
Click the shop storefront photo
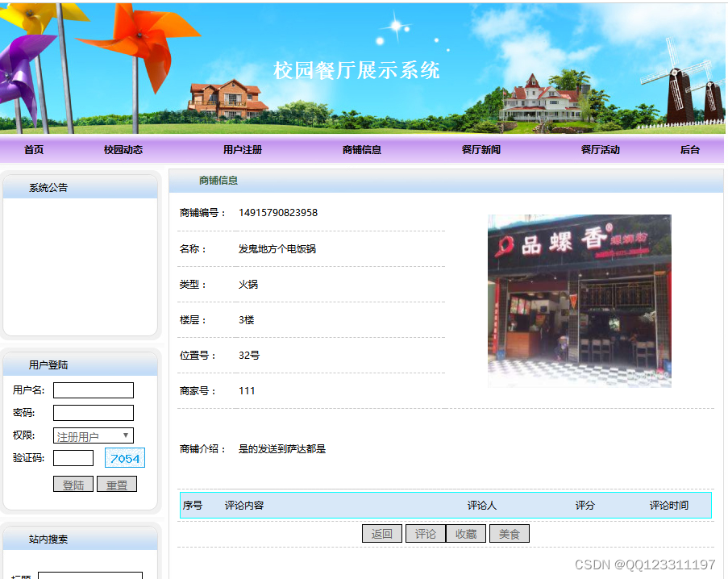[x=580, y=301]
